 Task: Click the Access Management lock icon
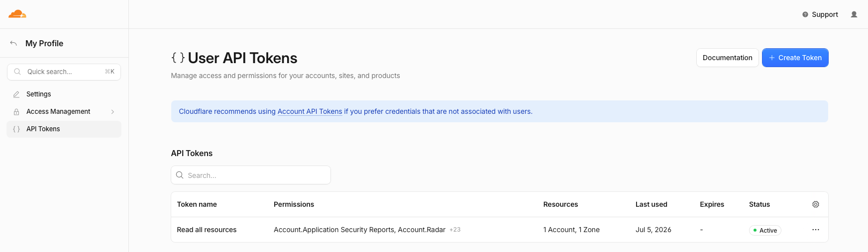16,111
